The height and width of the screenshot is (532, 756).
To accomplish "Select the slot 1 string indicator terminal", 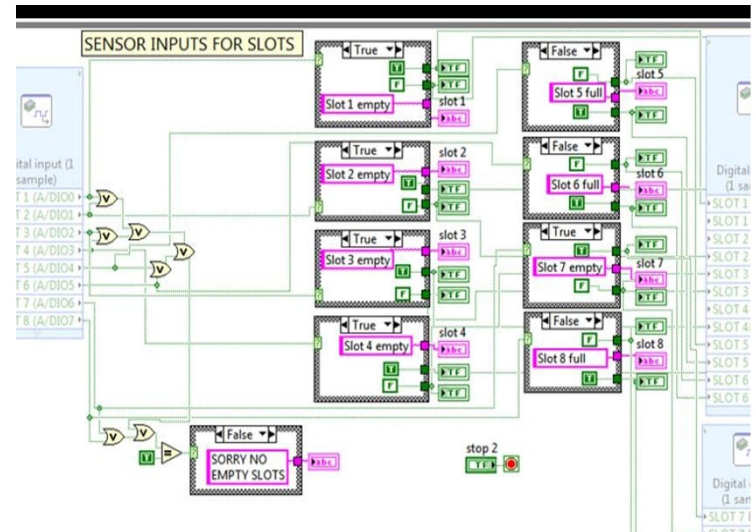I will click(453, 118).
